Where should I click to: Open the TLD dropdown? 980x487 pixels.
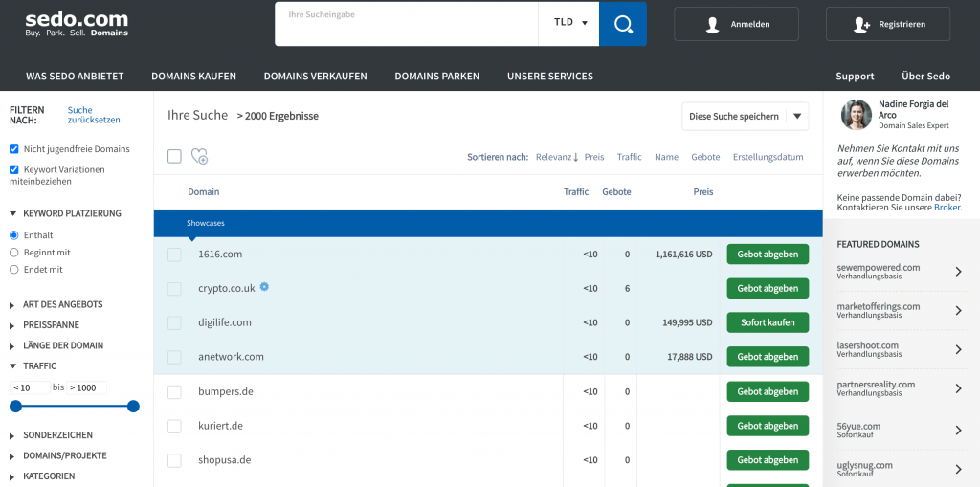pyautogui.click(x=568, y=23)
